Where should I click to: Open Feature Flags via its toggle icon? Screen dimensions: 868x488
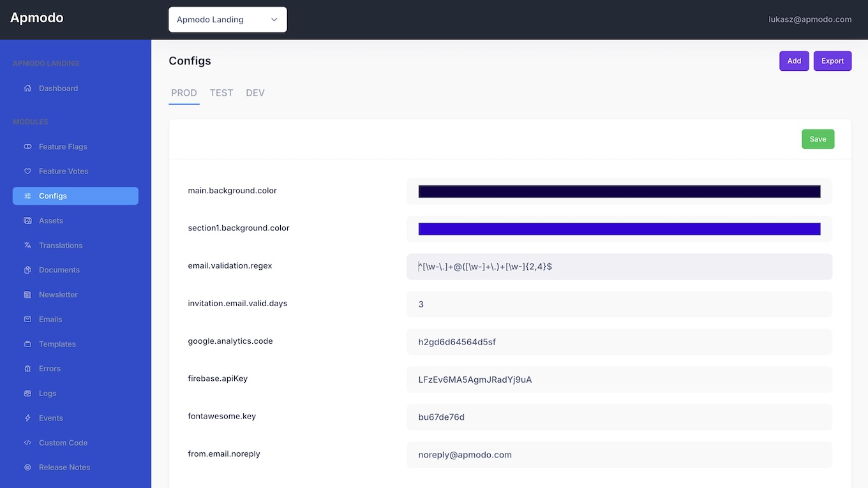pyautogui.click(x=27, y=147)
